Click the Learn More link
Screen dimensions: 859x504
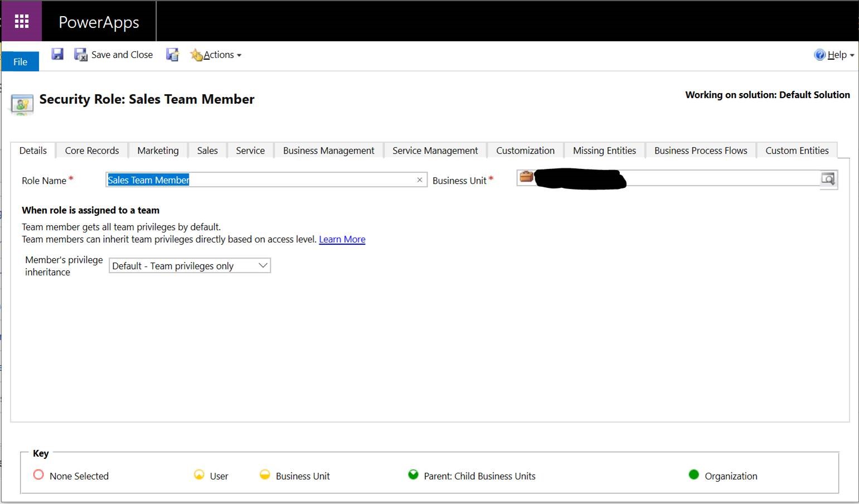pyautogui.click(x=342, y=239)
